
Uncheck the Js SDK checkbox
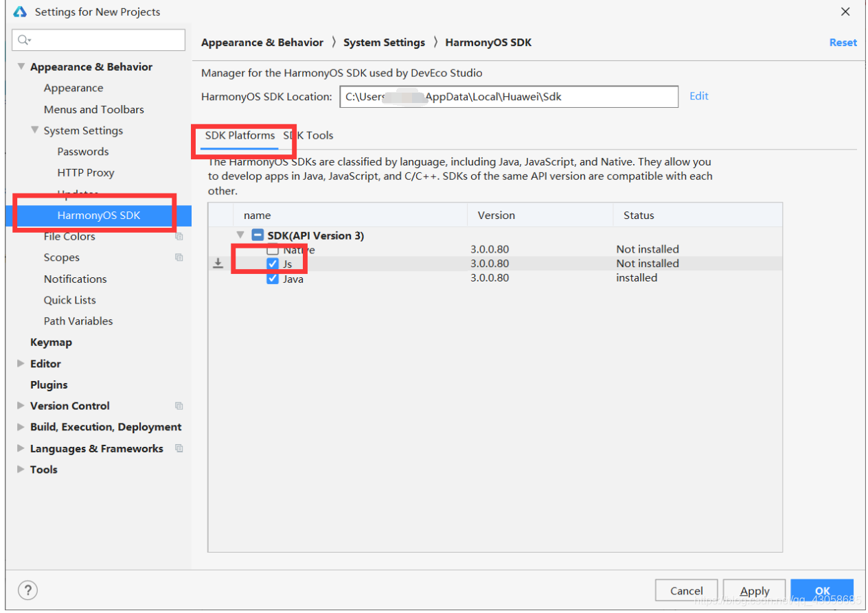(273, 264)
